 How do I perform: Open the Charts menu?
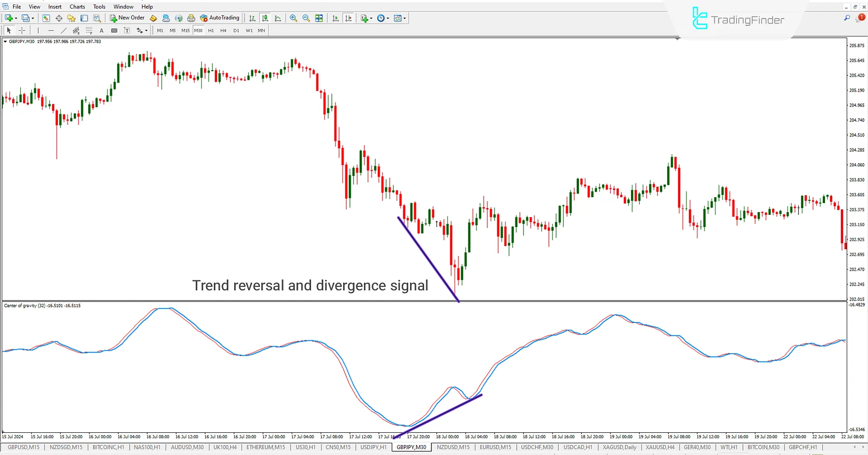77,6
